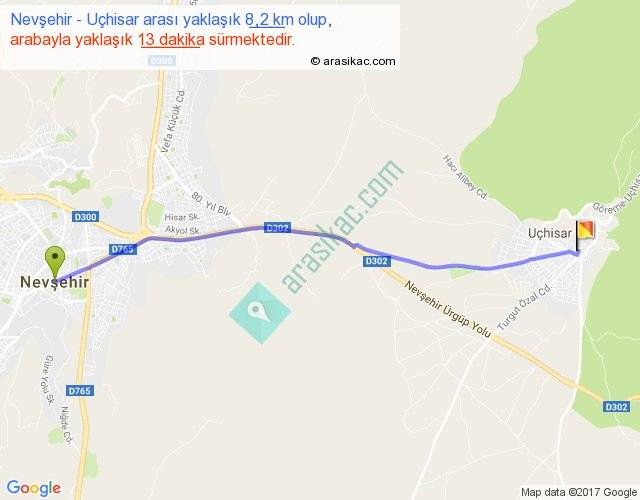Click the Turgut Özal Cd. street label
Screen dimensions: 640x500
coord(524,307)
